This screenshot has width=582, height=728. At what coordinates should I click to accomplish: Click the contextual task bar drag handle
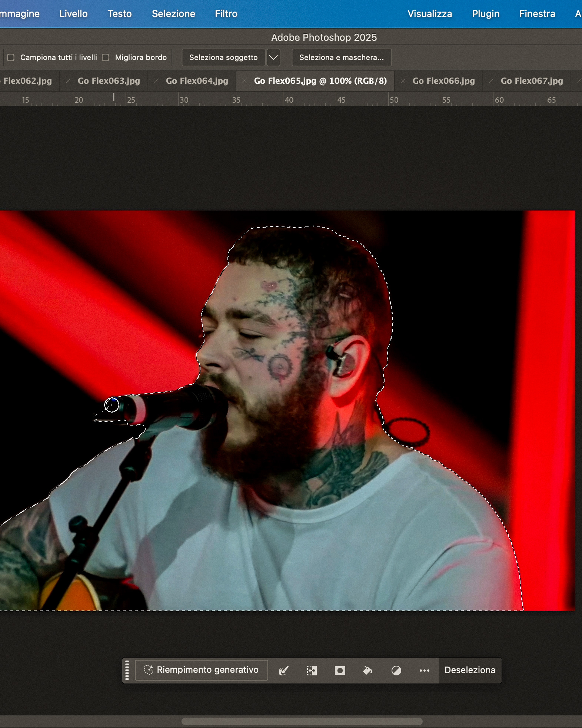click(x=127, y=670)
